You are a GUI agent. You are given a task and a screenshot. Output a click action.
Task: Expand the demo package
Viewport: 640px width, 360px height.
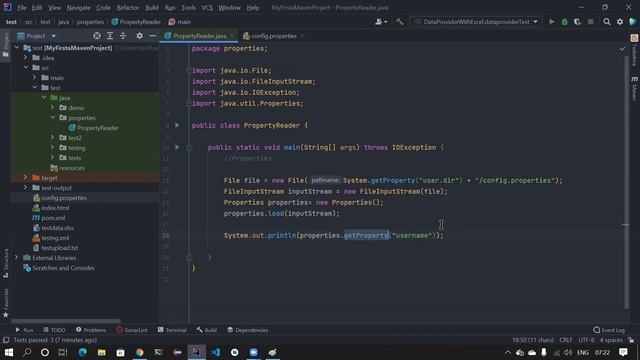(x=53, y=108)
